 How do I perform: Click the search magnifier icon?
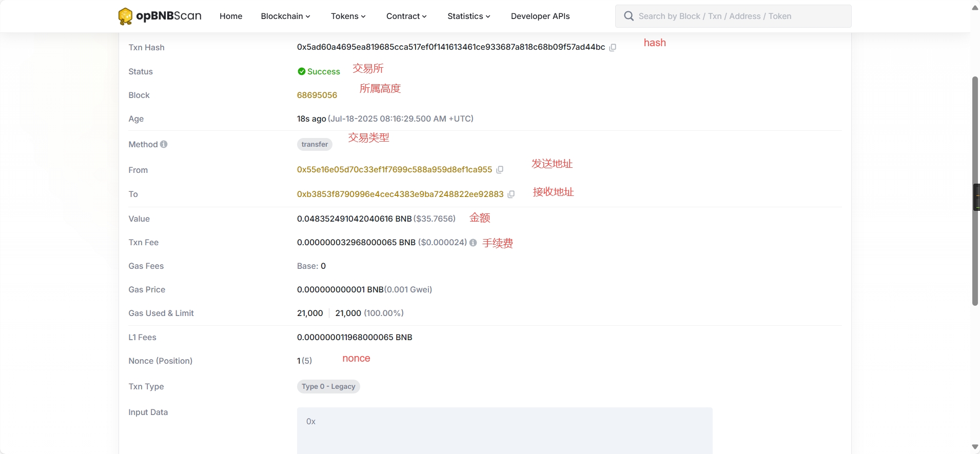[x=629, y=16]
